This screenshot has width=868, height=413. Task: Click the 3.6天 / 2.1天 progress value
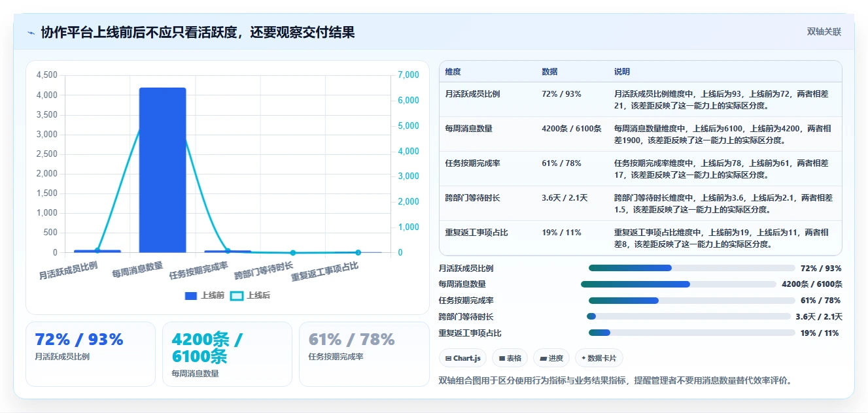pos(819,317)
